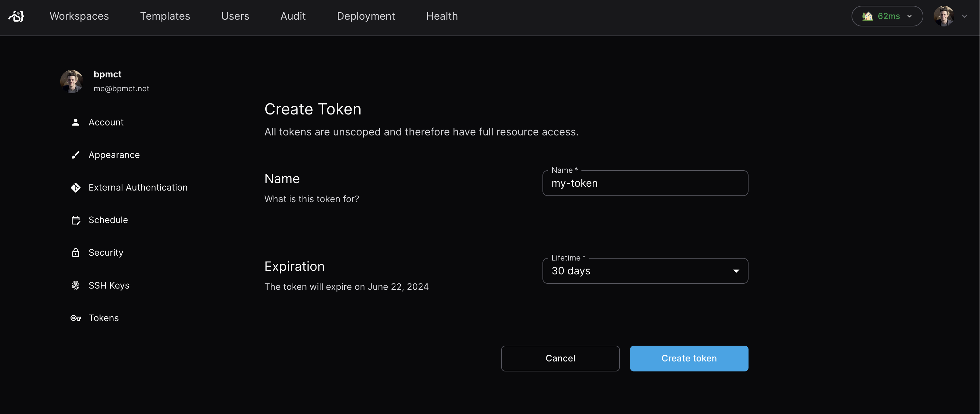This screenshot has width=980, height=414.
Task: Click the Coder logo icon
Action: coord(16,16)
